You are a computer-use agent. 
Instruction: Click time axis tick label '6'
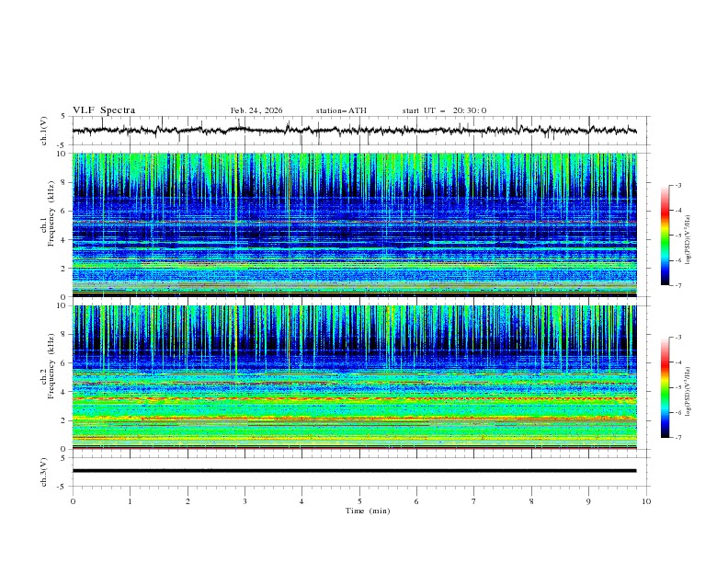click(416, 501)
